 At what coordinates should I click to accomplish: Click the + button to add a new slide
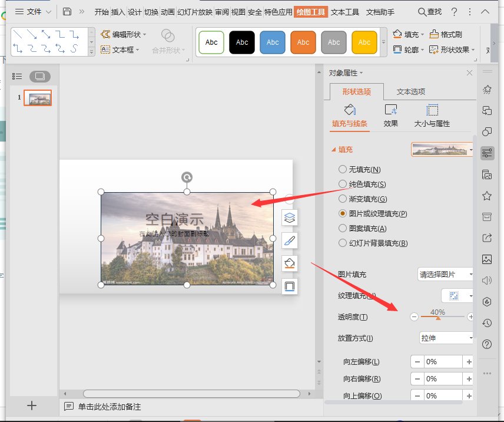pos(31,405)
